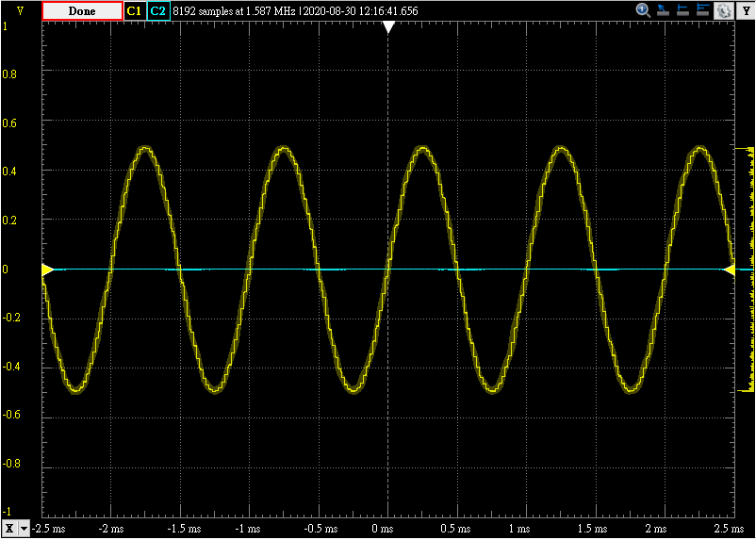The width and height of the screenshot is (756, 540).
Task: Click the '0.4' voltage axis label
Action: (8, 171)
